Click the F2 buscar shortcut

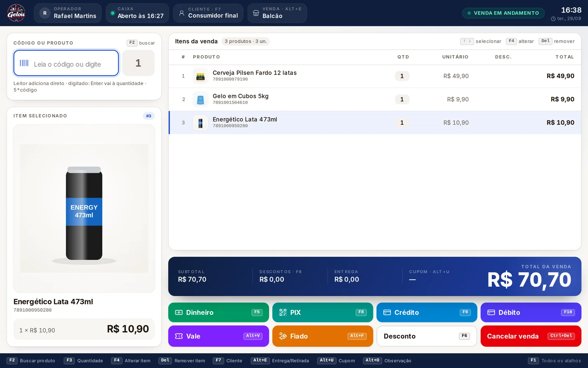click(141, 43)
